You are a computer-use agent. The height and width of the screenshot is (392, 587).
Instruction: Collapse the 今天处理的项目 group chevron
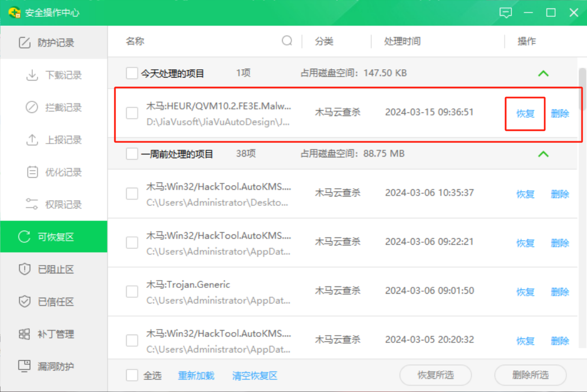point(543,73)
